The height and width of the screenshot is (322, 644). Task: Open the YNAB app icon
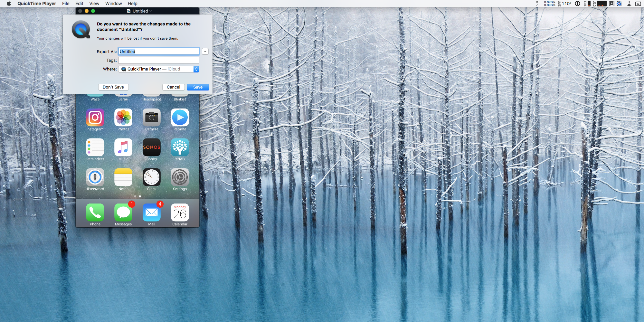pos(180,147)
